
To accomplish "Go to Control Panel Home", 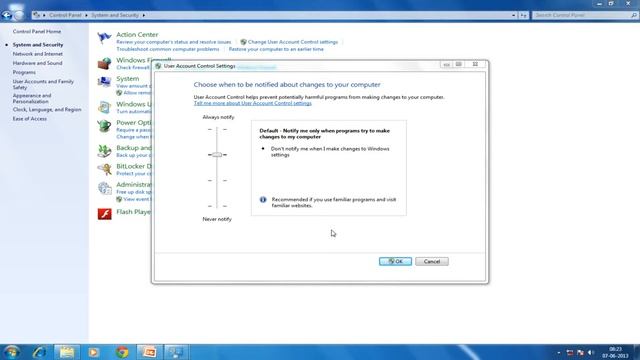I will pyautogui.click(x=37, y=31).
